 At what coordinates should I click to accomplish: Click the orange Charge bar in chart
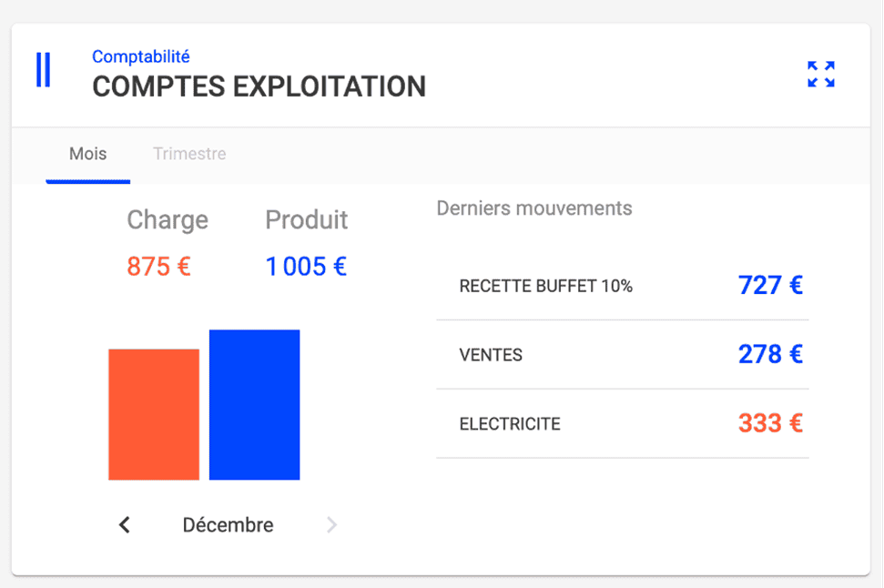154,414
